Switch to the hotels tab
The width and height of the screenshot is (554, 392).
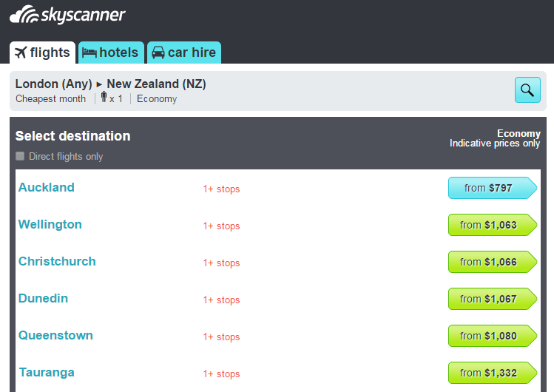pyautogui.click(x=111, y=53)
